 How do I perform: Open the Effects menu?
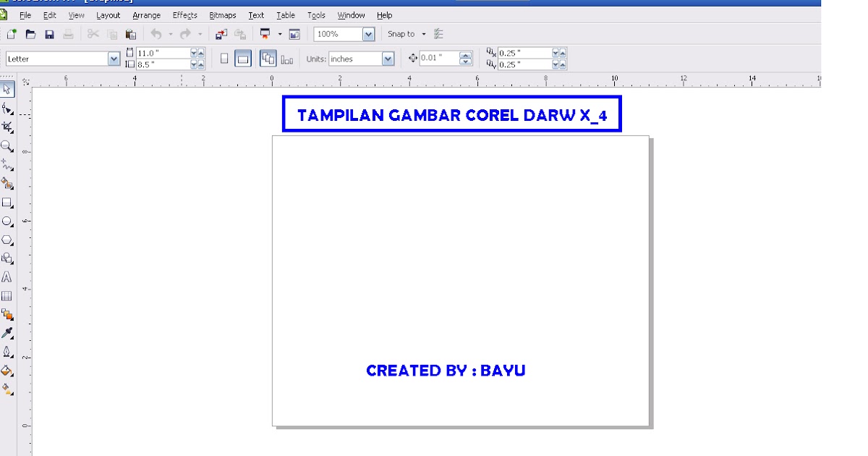coord(184,15)
